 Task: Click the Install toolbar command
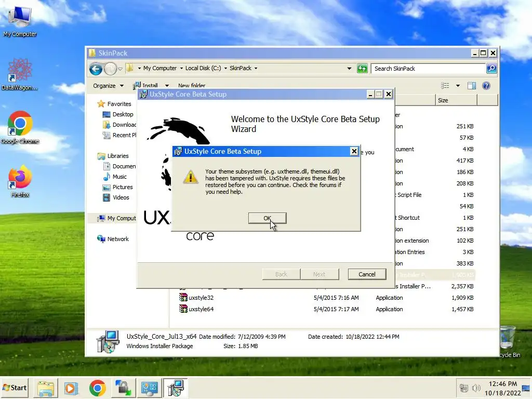(x=146, y=86)
